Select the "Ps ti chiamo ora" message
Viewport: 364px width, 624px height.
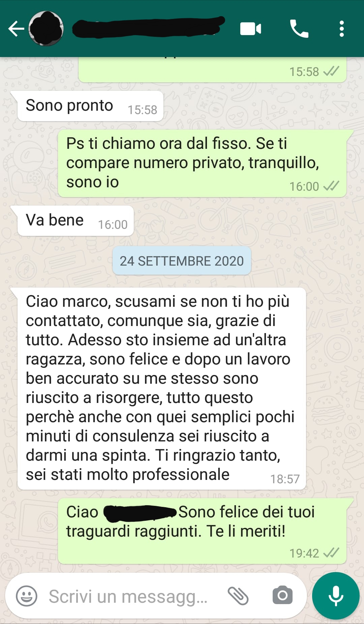pos(202,163)
